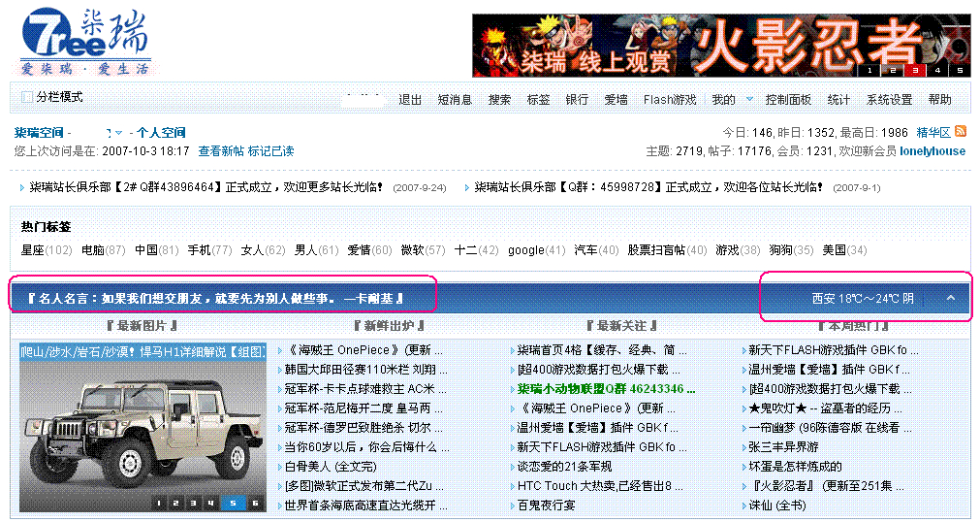Toggle the 分栏模式 column mode icon

coord(27,97)
